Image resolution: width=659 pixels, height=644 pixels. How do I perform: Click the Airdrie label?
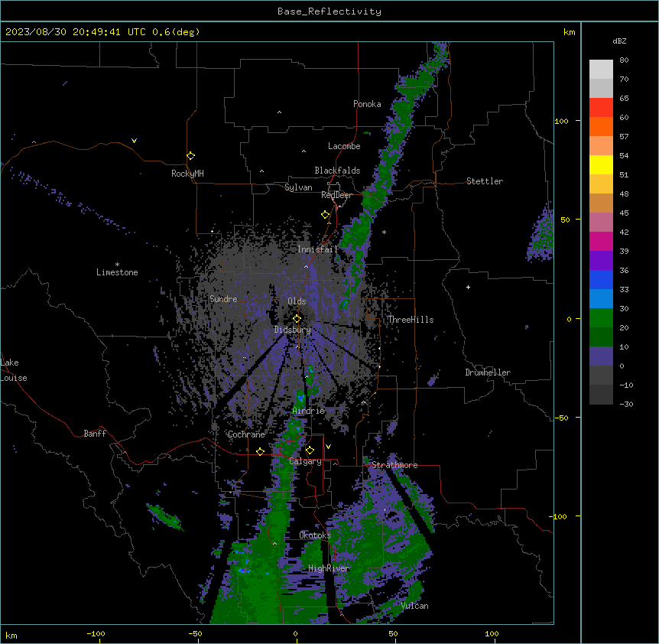309,411
